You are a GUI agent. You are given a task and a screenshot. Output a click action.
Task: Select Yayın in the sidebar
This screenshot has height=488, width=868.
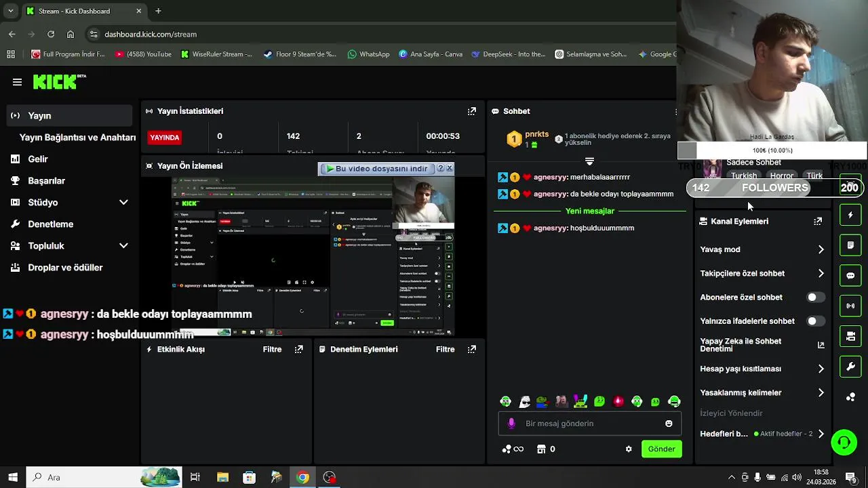[70, 116]
